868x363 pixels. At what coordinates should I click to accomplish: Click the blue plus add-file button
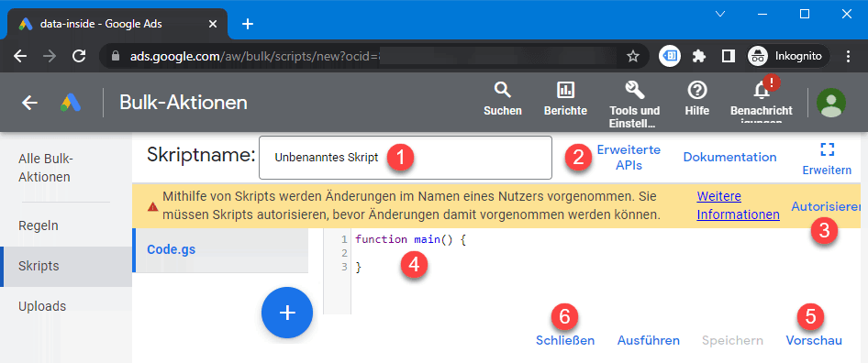pyautogui.click(x=287, y=312)
